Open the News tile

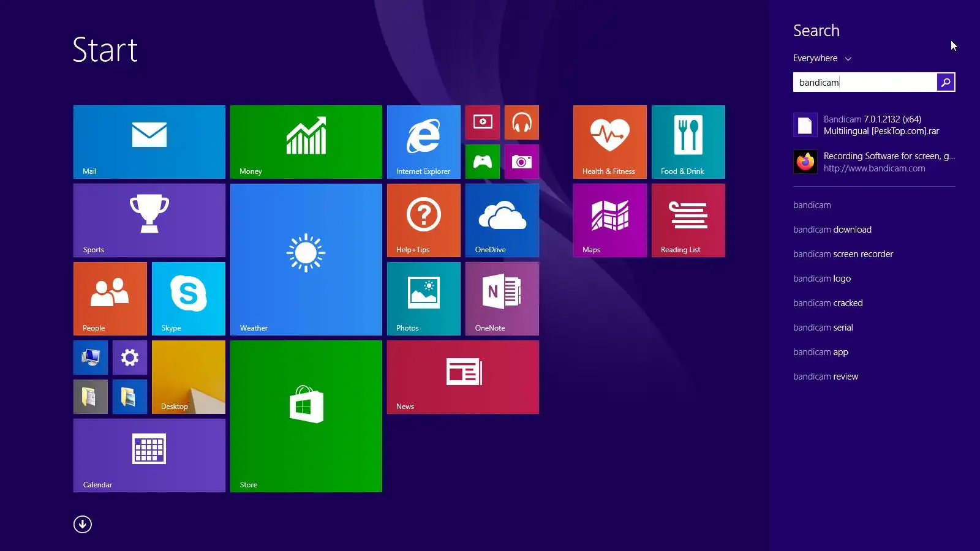point(463,377)
